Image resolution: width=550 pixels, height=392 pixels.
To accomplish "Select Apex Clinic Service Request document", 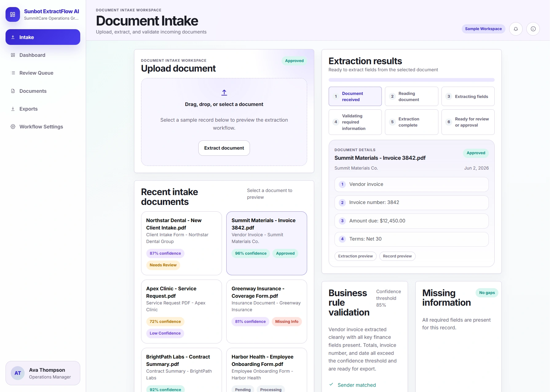I will pos(181,312).
